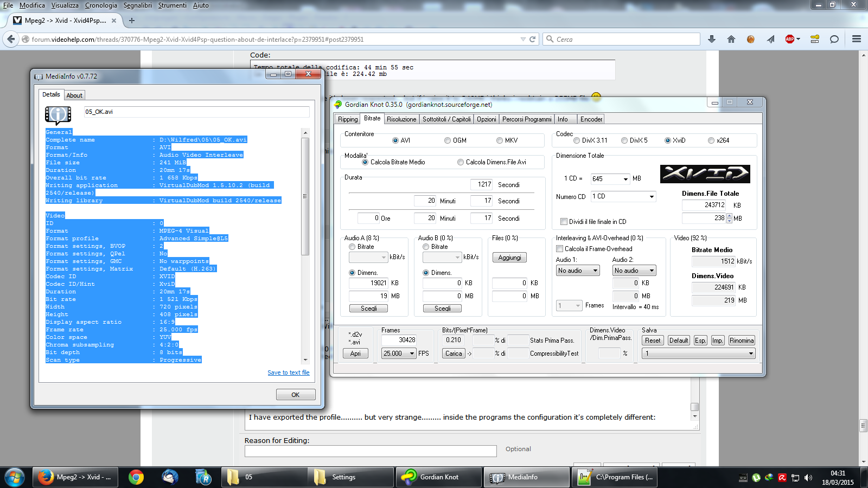868x488 pixels.
Task: Launch Chrome from the taskbar
Action: (136, 477)
